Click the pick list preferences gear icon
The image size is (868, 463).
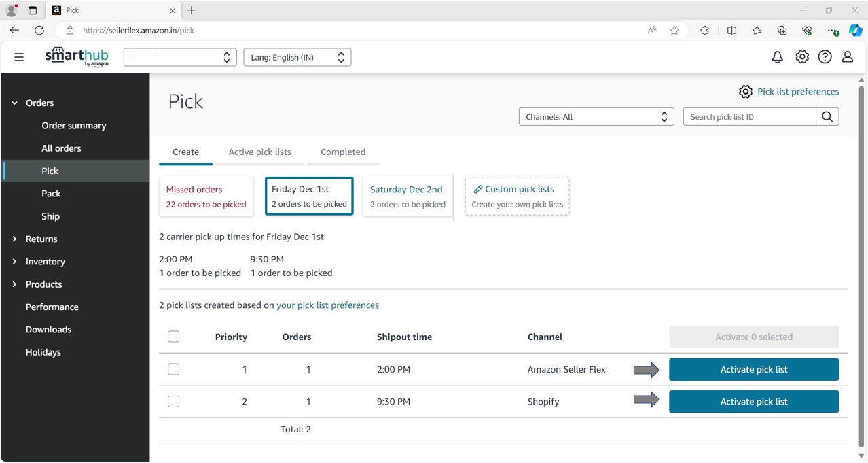746,92
